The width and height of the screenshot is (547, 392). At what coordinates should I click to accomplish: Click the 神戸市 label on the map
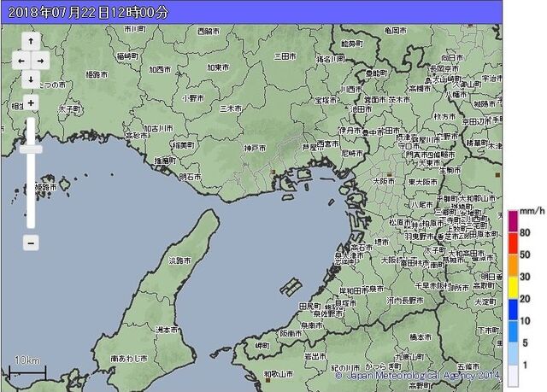(255, 149)
